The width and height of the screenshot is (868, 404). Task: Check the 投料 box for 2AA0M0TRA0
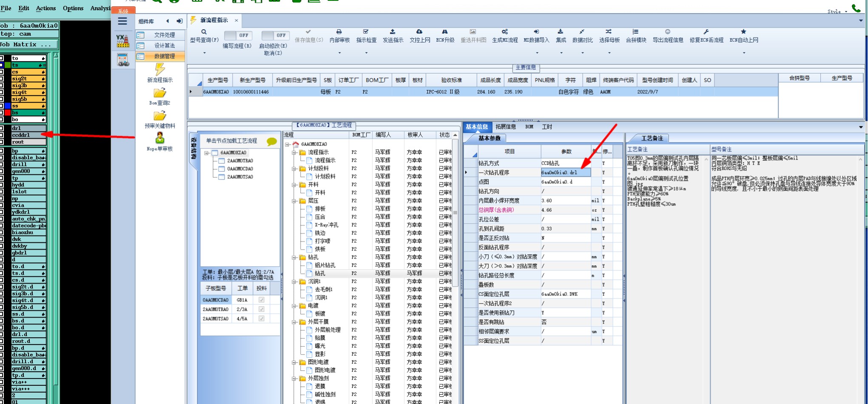(x=262, y=309)
